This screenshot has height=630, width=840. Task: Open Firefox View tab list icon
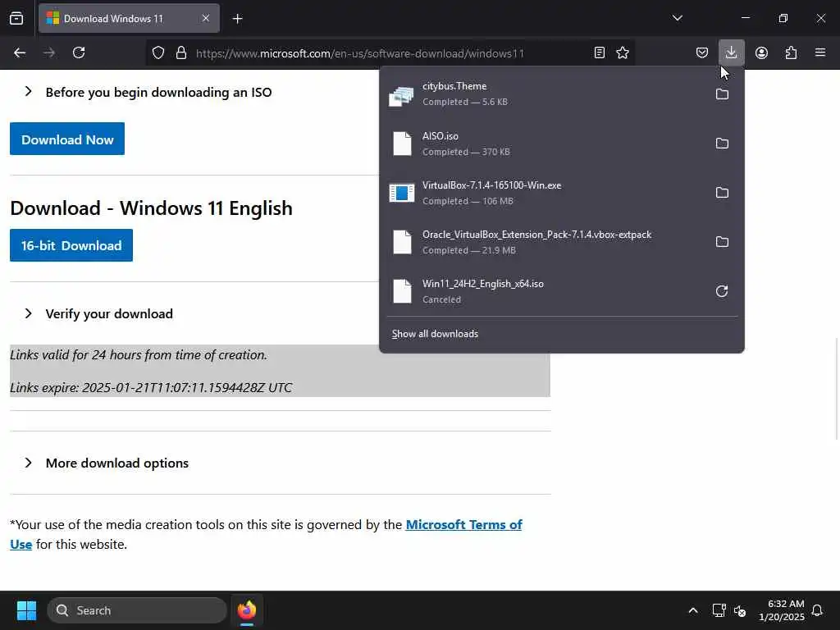(x=16, y=18)
